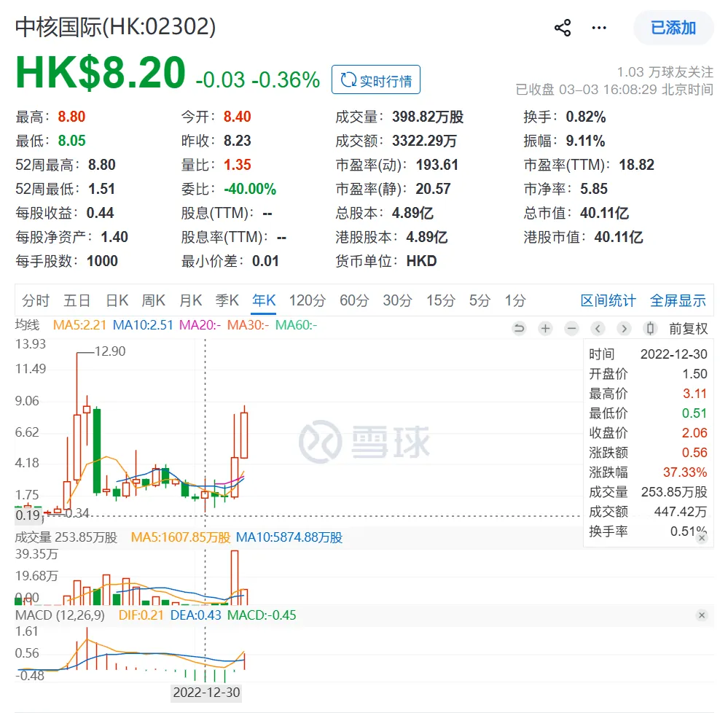The image size is (728, 713).
Task: Click the MA20 moving average label
Action: click(200, 325)
